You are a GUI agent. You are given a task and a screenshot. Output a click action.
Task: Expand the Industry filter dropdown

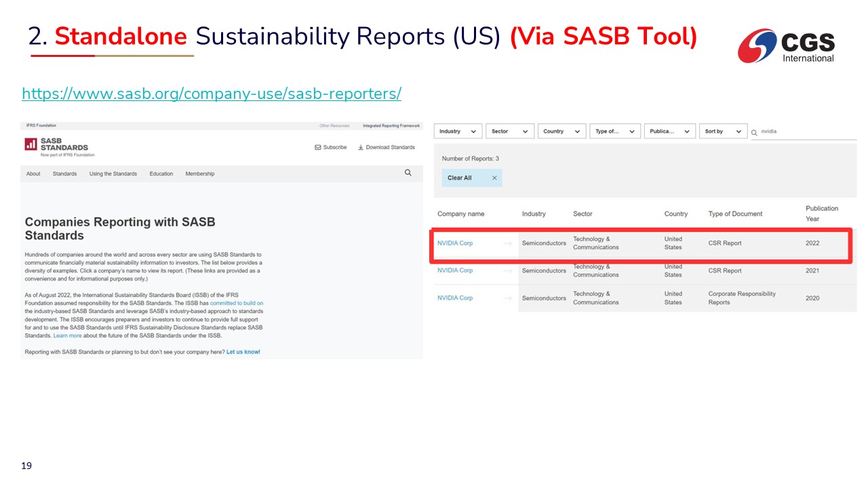(x=458, y=131)
